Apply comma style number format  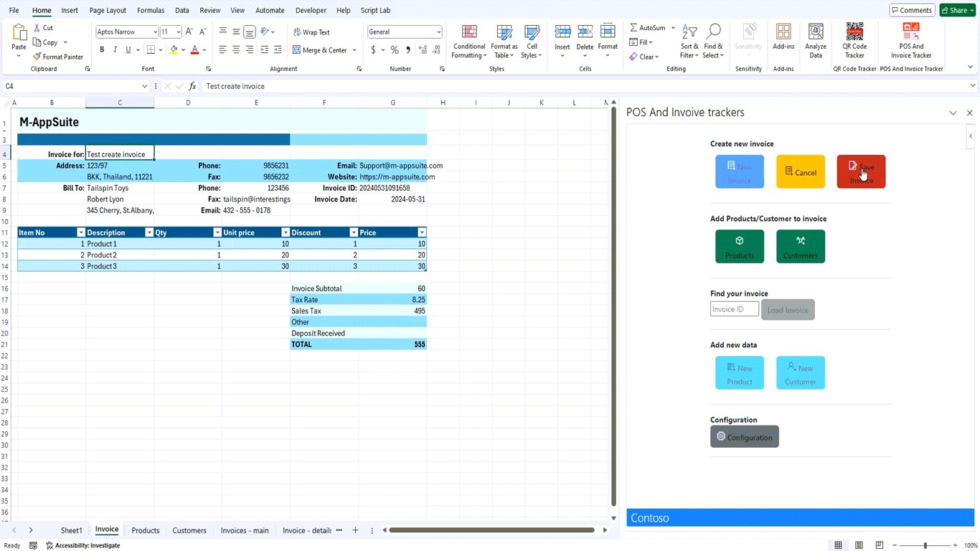click(408, 50)
